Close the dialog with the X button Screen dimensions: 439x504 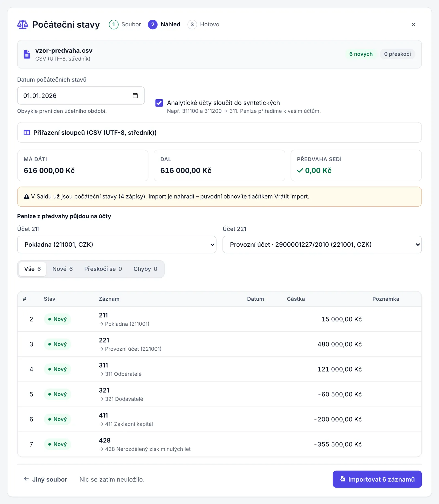click(413, 24)
